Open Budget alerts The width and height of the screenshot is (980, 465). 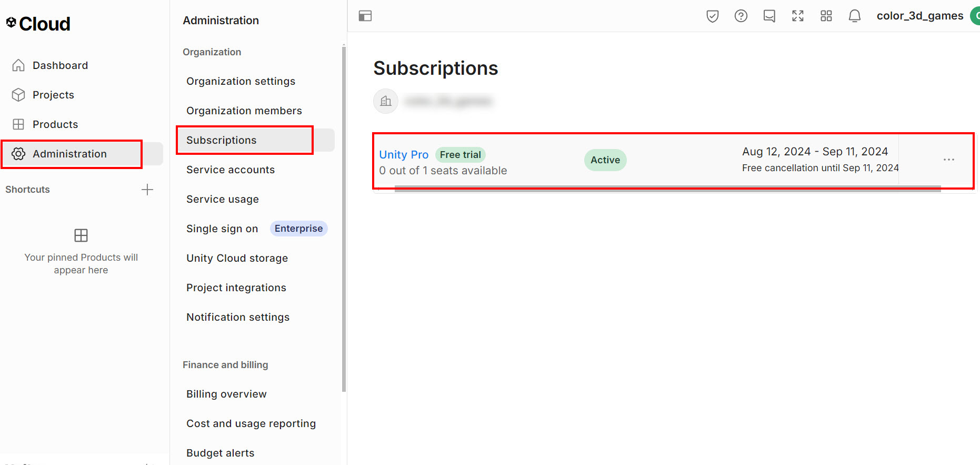point(220,453)
